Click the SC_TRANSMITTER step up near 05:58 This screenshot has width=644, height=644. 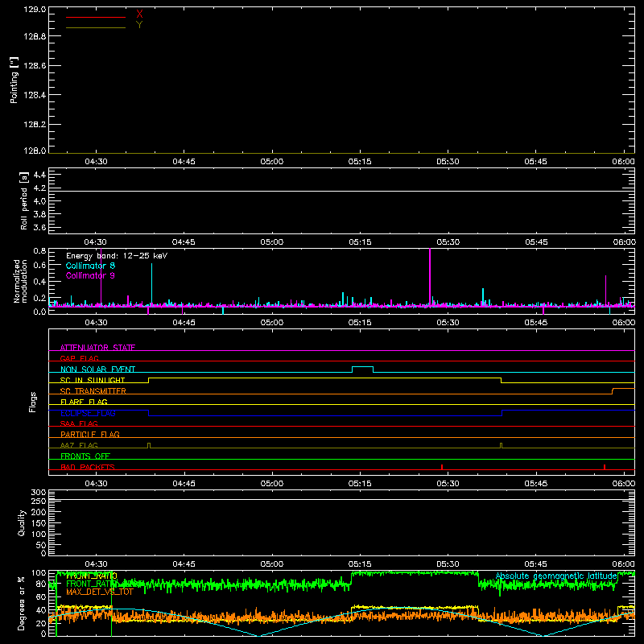pos(613,390)
